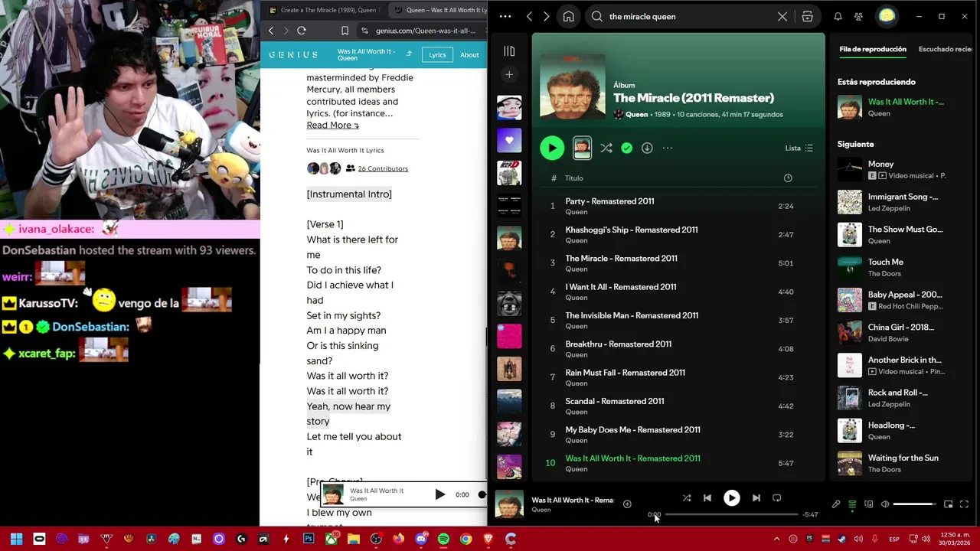Click the play button in the player bar
Image resolution: width=980 pixels, height=551 pixels.
click(x=732, y=497)
